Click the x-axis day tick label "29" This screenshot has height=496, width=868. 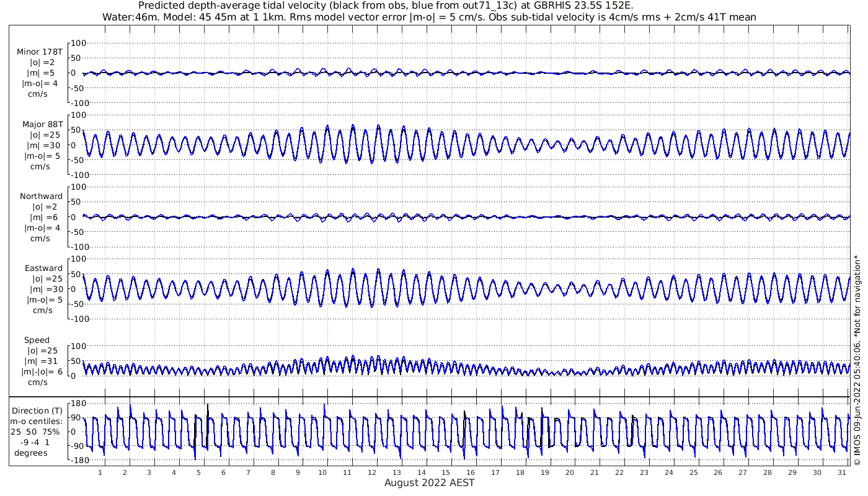pos(792,472)
